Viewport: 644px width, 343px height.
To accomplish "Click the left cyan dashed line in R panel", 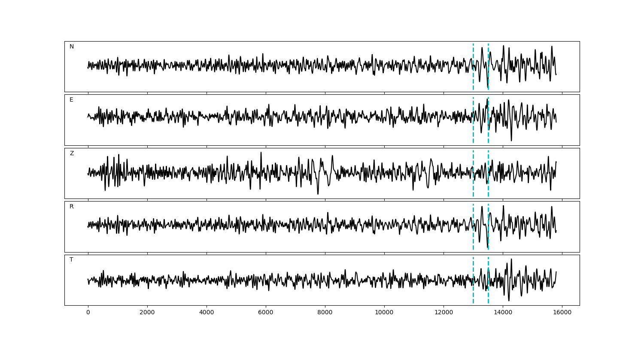I will [473, 240].
